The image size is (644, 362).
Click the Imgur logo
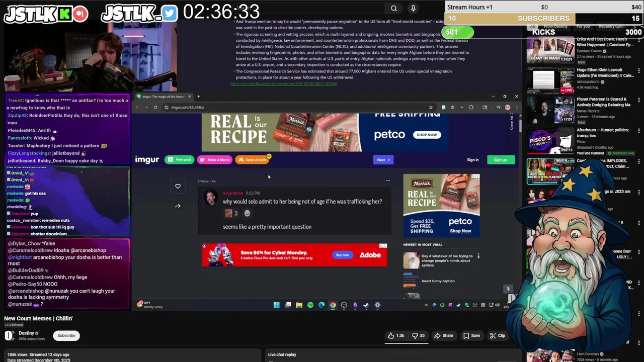[147, 160]
